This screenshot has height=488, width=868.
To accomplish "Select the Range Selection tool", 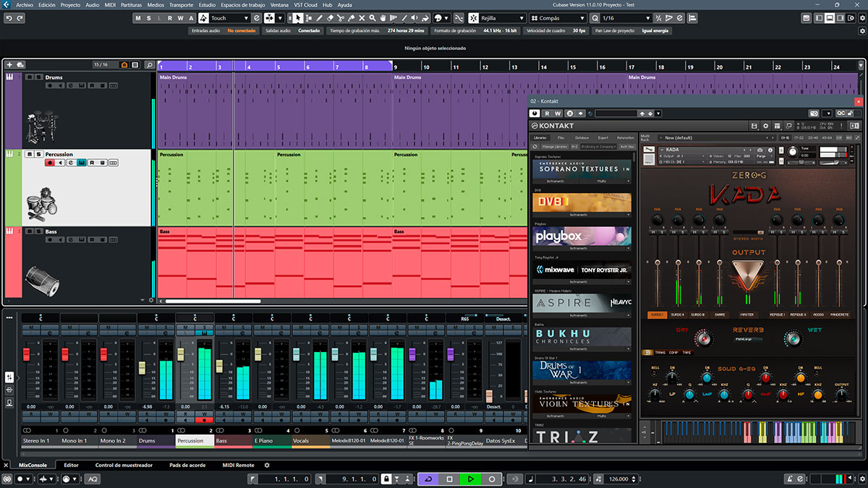I will [308, 18].
